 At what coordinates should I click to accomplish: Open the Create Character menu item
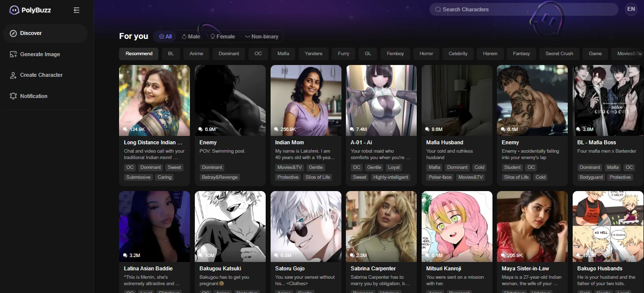click(45, 75)
